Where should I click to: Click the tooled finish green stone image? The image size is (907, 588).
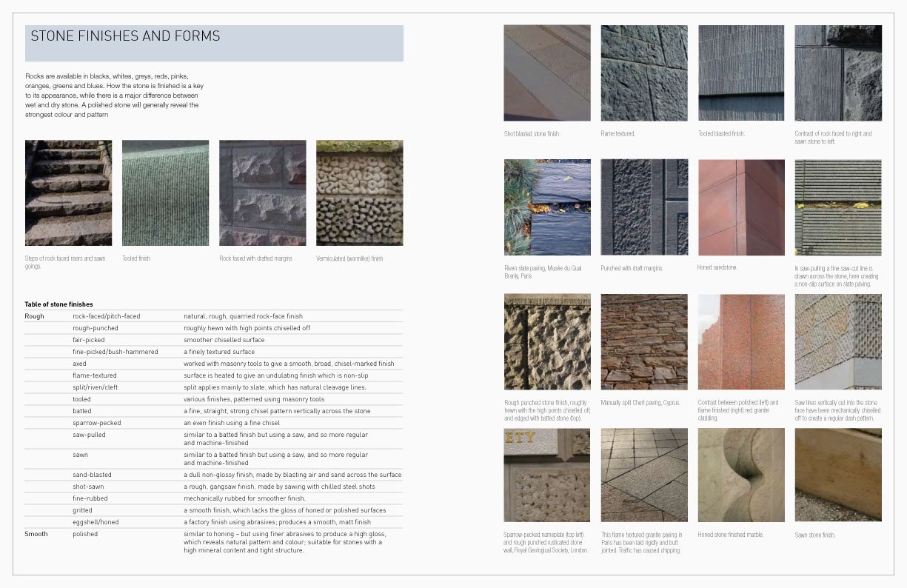click(165, 193)
